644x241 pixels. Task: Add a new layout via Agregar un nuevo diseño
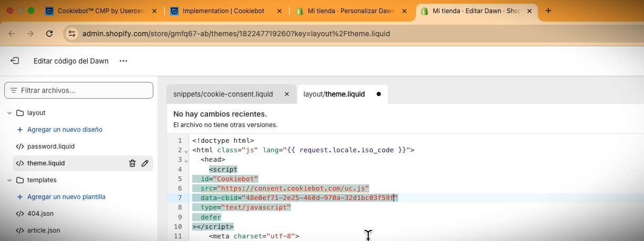pyautogui.click(x=59, y=130)
